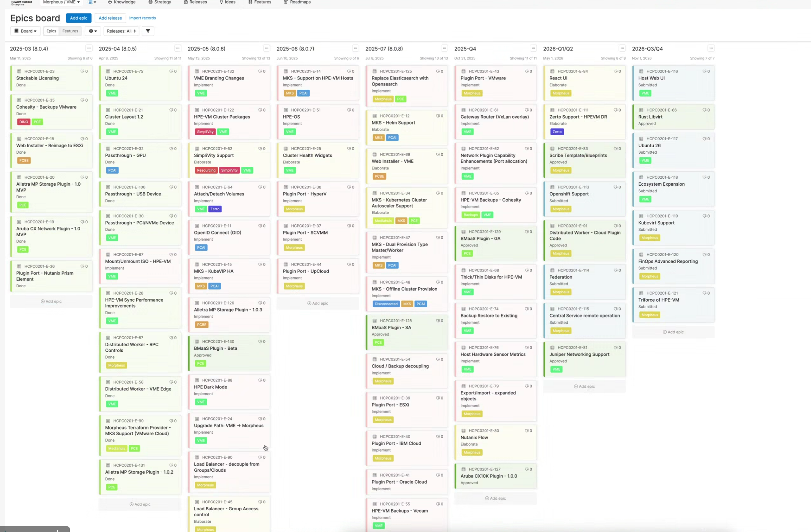Image resolution: width=811 pixels, height=532 pixels.
Task: Open the 2025-Q4 column ellipsis menu
Action: coord(533,48)
